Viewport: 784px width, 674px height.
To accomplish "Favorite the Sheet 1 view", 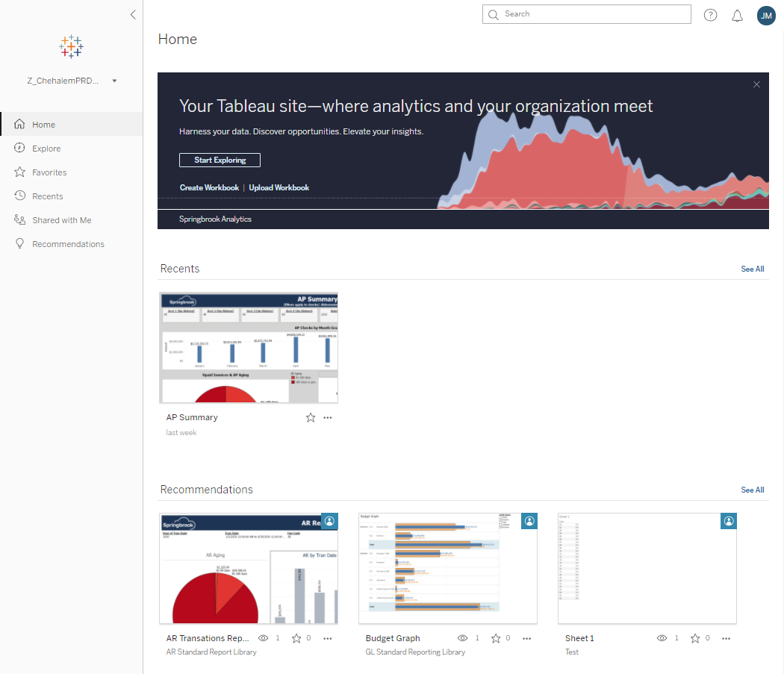I will pyautogui.click(x=695, y=638).
